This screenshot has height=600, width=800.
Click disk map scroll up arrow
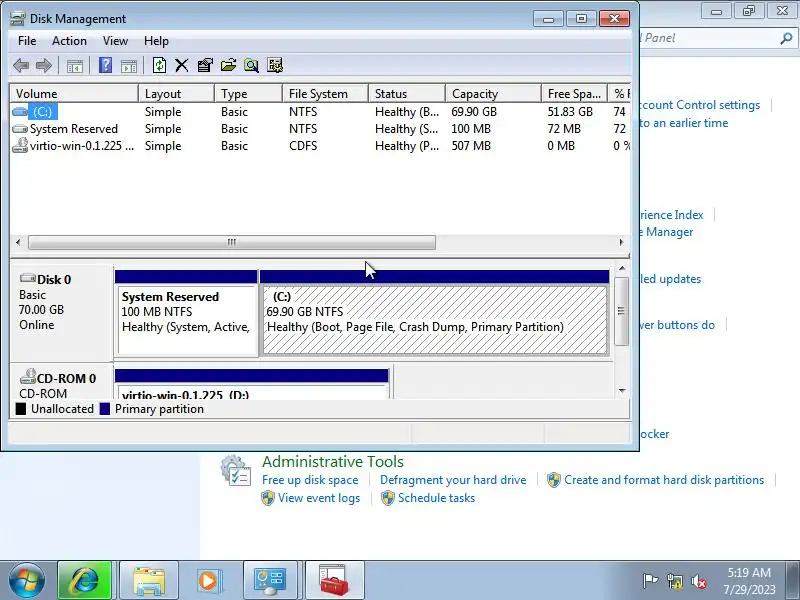click(x=622, y=268)
